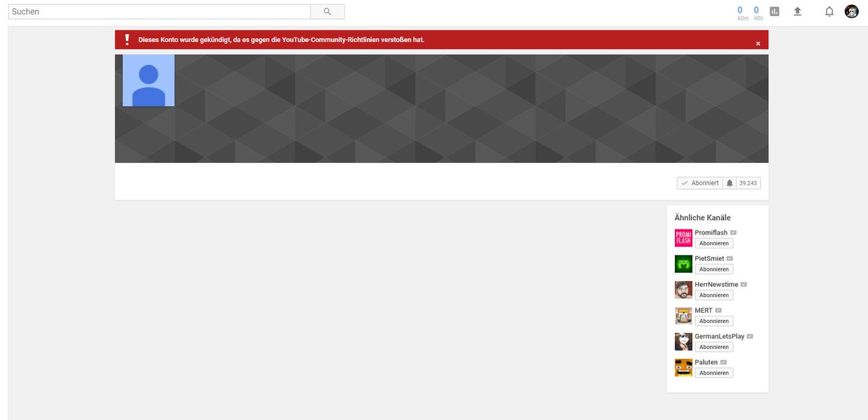Open the MERT channel avatar

pos(684,316)
